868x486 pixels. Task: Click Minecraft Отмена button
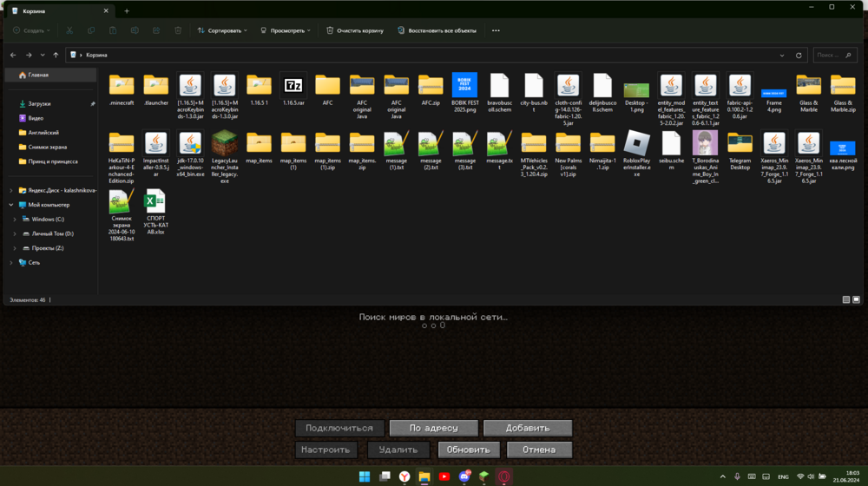tap(539, 450)
